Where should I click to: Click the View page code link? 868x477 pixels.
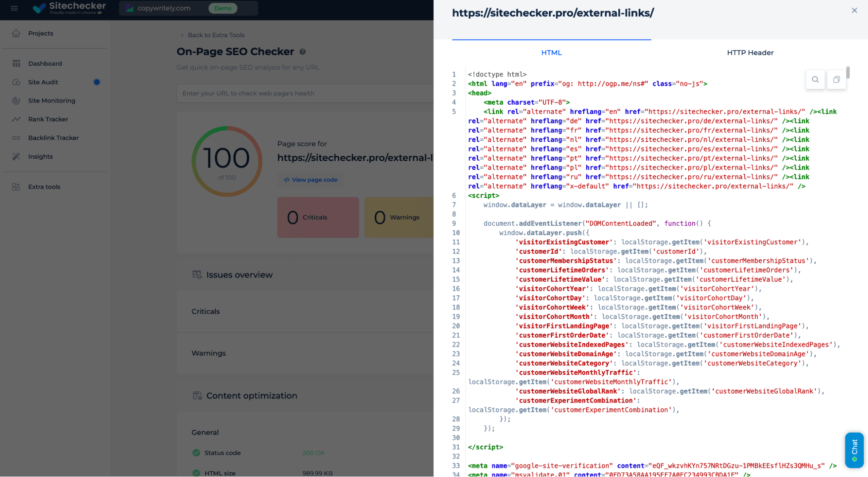pyautogui.click(x=310, y=179)
